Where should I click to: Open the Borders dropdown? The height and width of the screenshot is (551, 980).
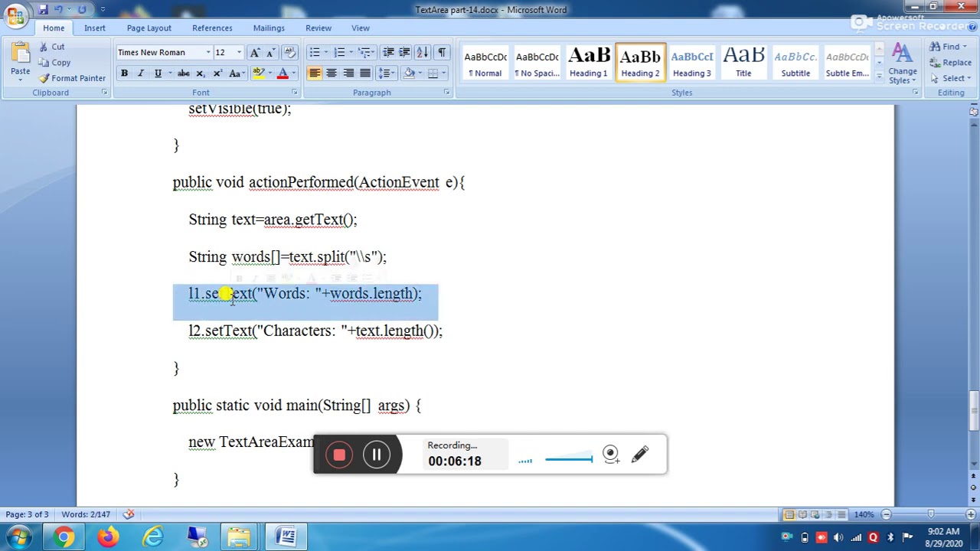click(x=444, y=73)
